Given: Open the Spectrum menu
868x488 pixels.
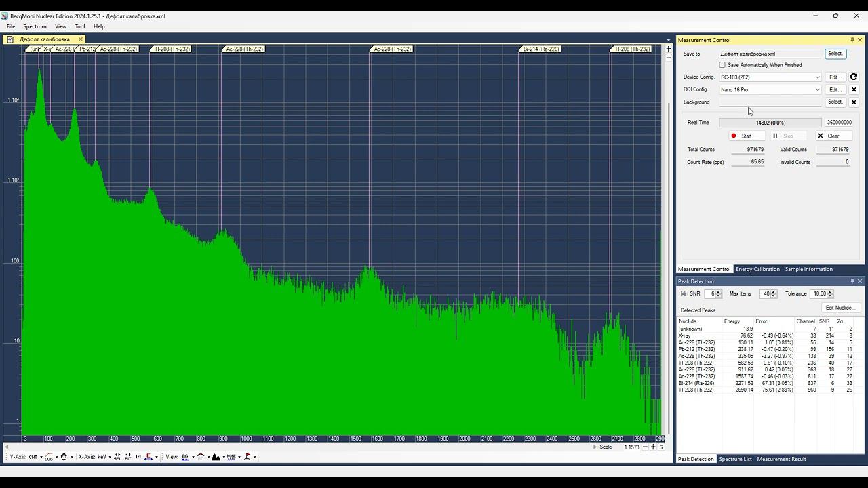Looking at the screenshot, I should (x=35, y=26).
